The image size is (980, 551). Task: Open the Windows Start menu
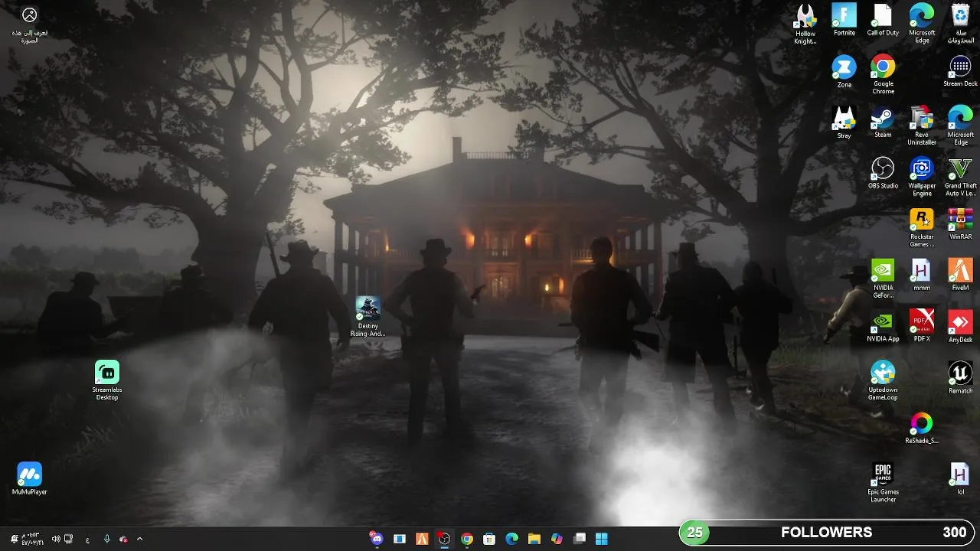[602, 539]
